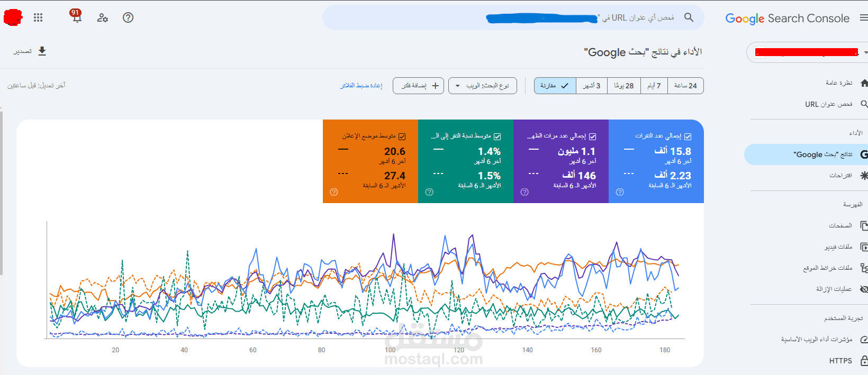
Task: Click the الفهرسة section heading
Action: coord(853,205)
